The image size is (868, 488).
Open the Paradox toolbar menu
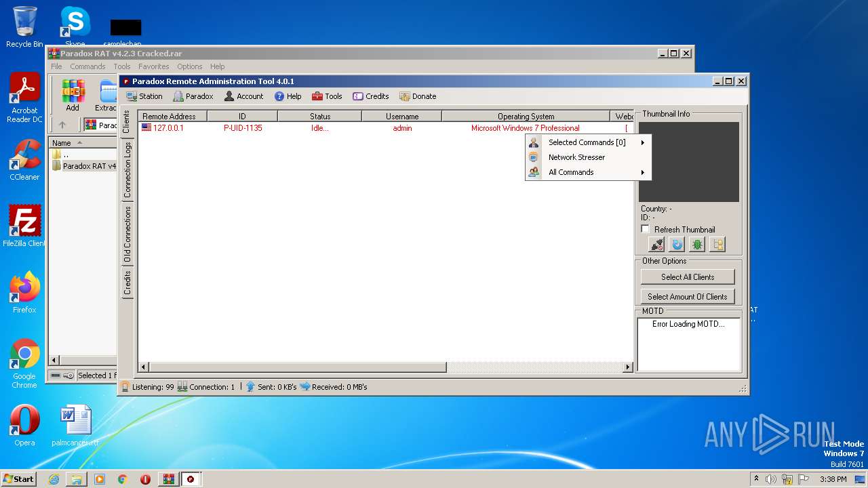(x=193, y=96)
